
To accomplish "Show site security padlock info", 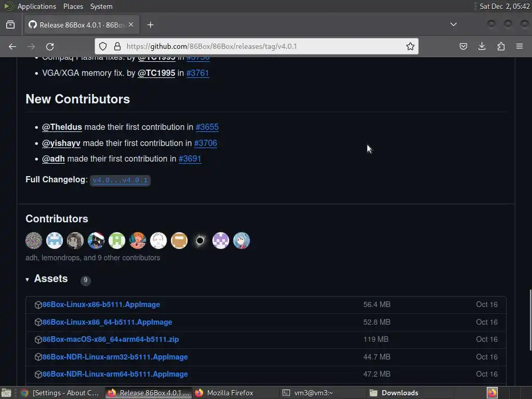I will point(117,46).
